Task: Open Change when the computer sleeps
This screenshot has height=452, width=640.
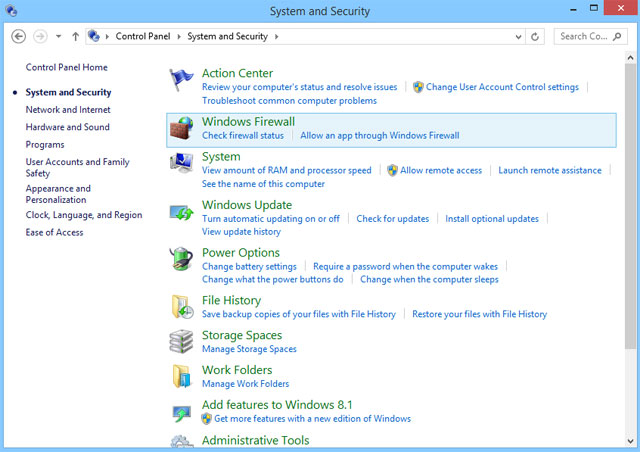Action: point(429,280)
